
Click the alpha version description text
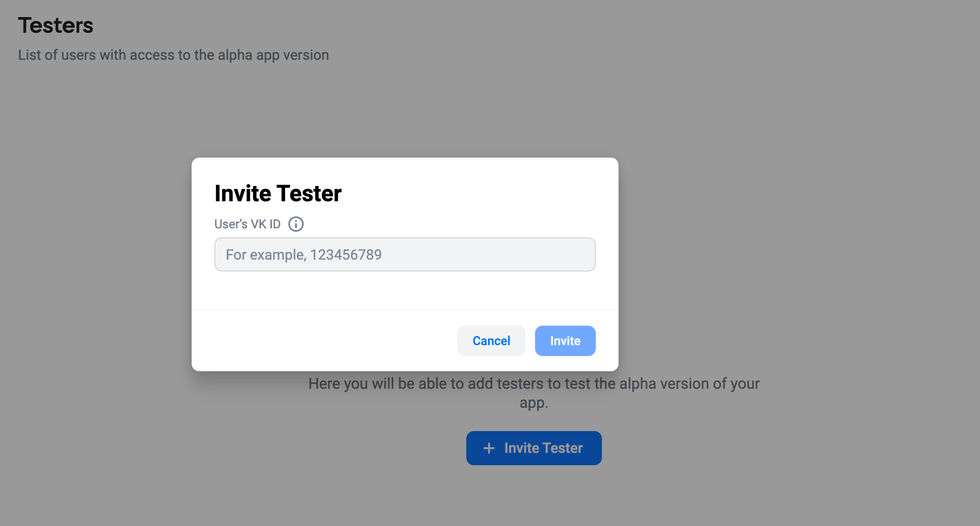pos(534,393)
